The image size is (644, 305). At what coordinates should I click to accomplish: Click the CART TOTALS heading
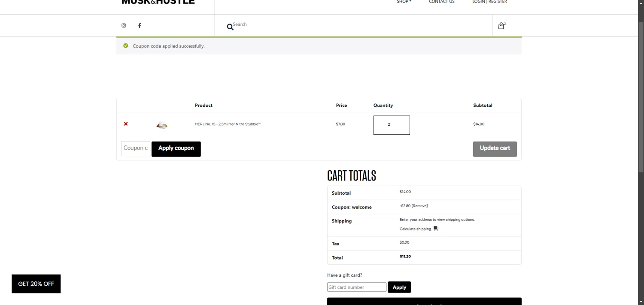click(352, 175)
